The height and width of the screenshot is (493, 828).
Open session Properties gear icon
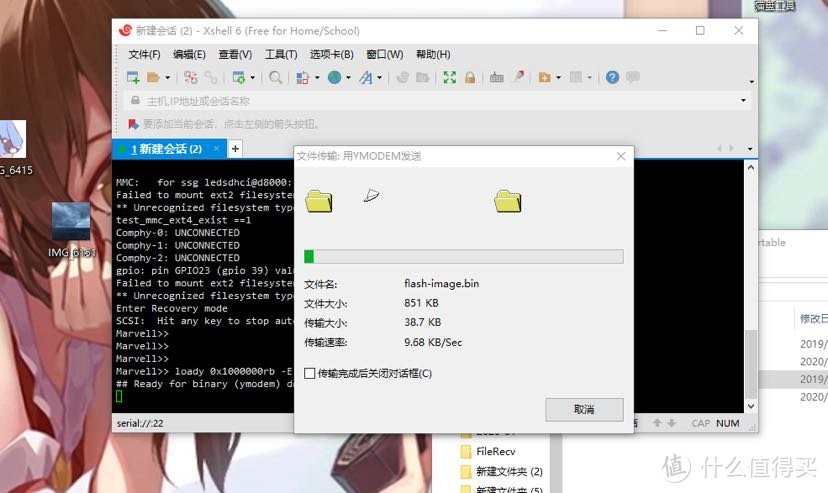239,78
